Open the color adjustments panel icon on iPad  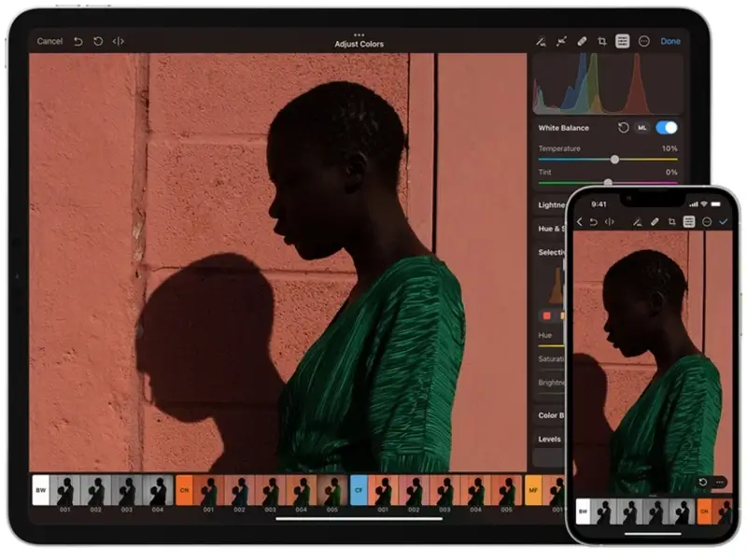coord(623,41)
